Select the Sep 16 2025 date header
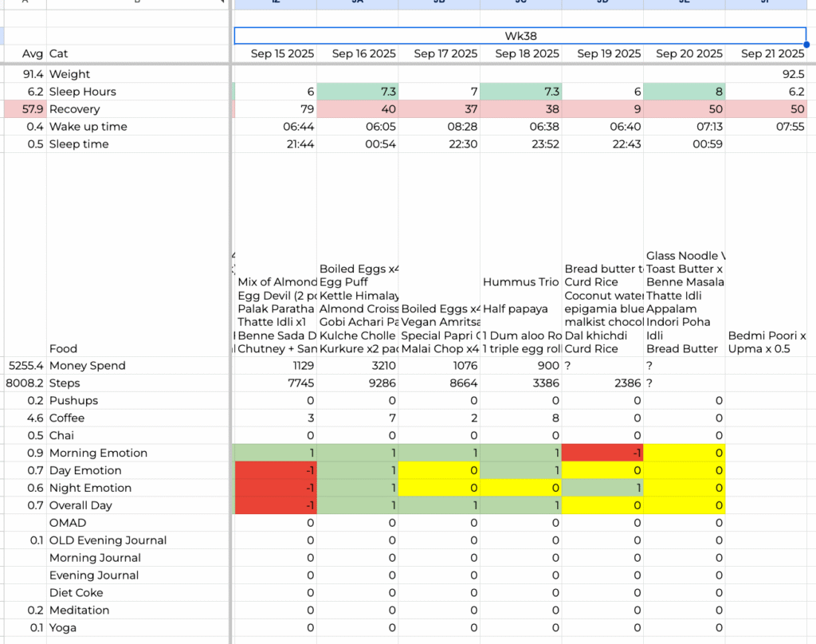The width and height of the screenshot is (816, 644). tap(358, 53)
